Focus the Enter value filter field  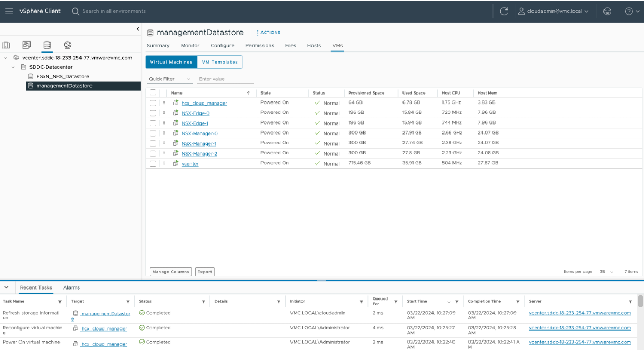(226, 79)
